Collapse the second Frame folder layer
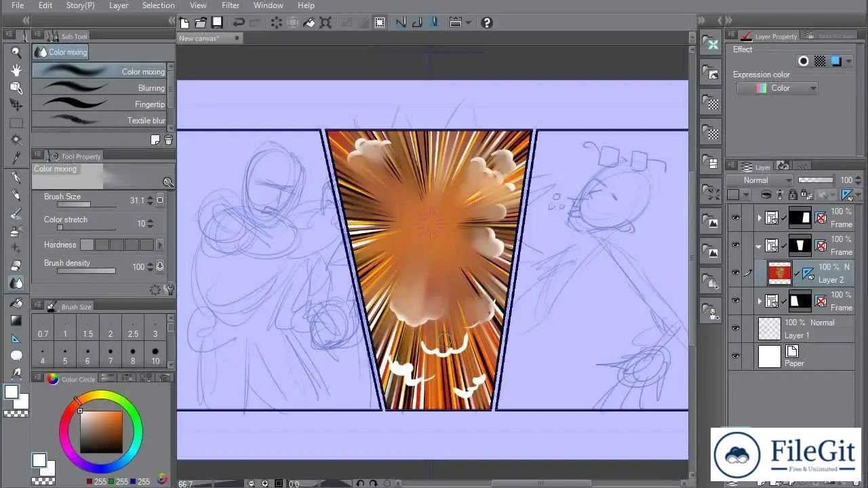The width and height of the screenshot is (868, 488). [759, 245]
